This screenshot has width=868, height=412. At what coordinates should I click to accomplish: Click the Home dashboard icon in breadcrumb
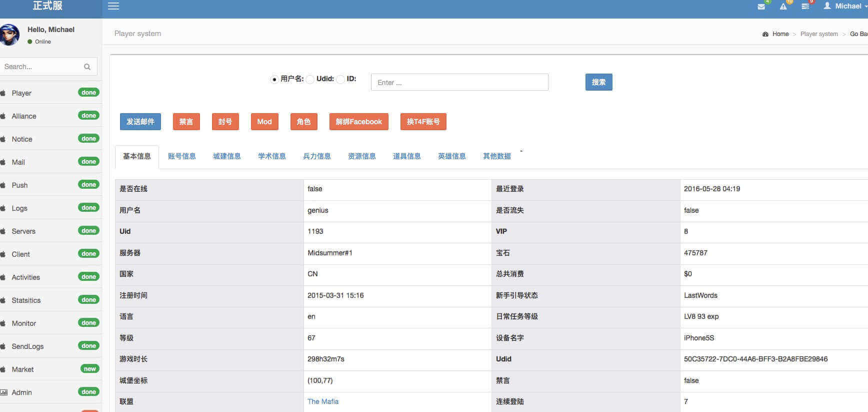[765, 34]
